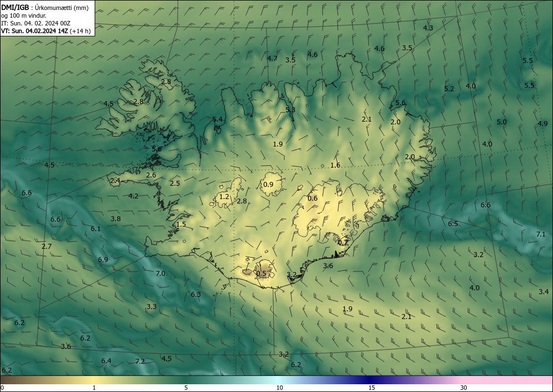Click the value 6.3 on the map
Screen dimensions: 553x392
coord(196,294)
